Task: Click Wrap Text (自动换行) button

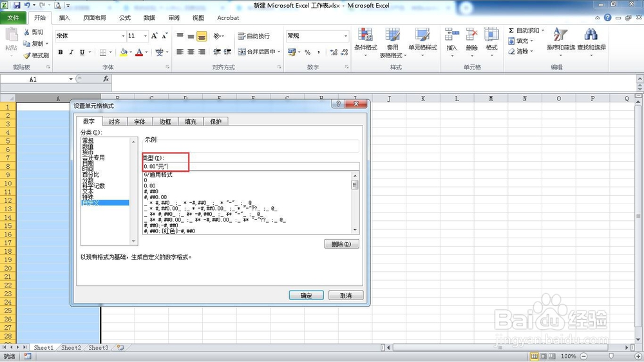Action: (254, 36)
